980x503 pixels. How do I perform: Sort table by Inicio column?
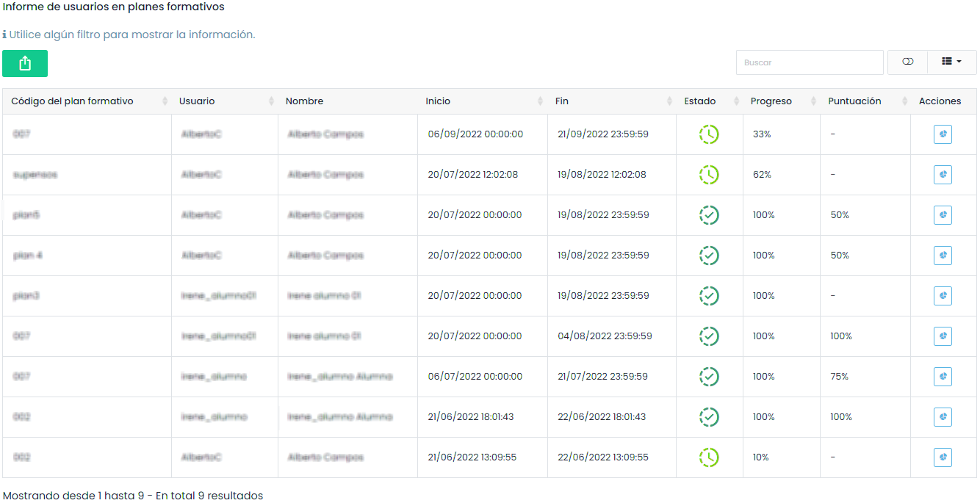(482, 101)
